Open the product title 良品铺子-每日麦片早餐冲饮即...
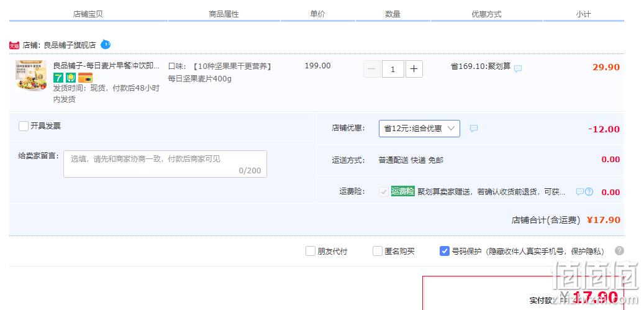Image resolution: width=644 pixels, height=310 pixels. click(x=106, y=66)
